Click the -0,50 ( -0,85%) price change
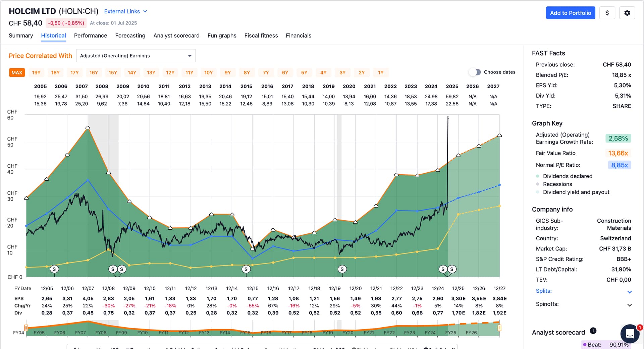The image size is (644, 349). 66,23
